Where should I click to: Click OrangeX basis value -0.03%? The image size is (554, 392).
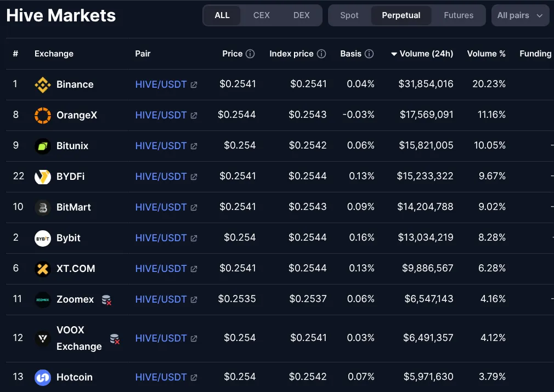click(x=359, y=115)
